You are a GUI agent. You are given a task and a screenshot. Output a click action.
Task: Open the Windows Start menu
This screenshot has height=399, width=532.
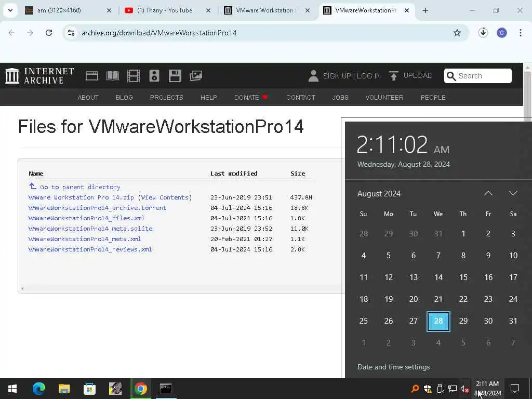coord(12,389)
